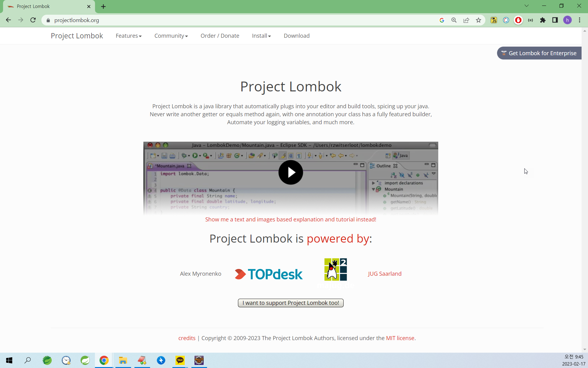Open a new browser tab
588x368 pixels.
click(x=103, y=6)
